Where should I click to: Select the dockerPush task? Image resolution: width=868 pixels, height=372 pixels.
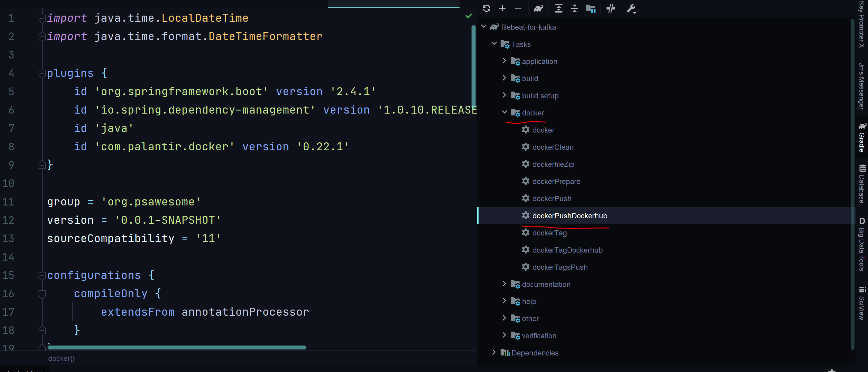[x=552, y=198]
